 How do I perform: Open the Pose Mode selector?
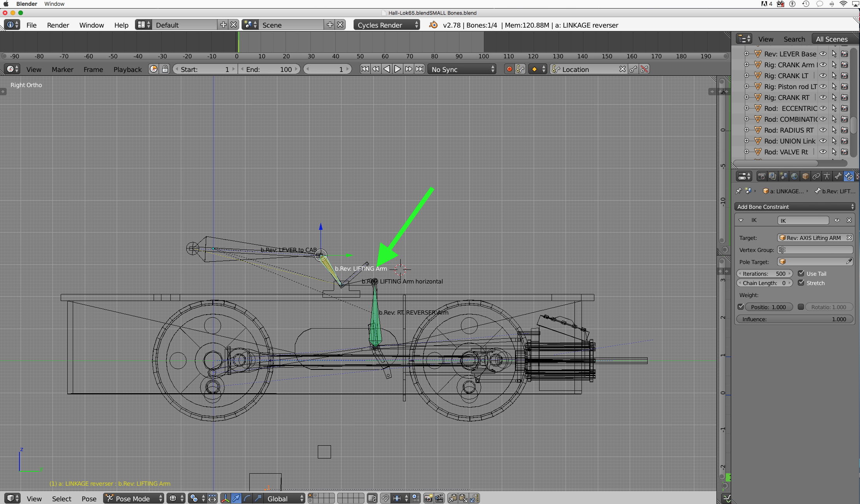pyautogui.click(x=134, y=499)
